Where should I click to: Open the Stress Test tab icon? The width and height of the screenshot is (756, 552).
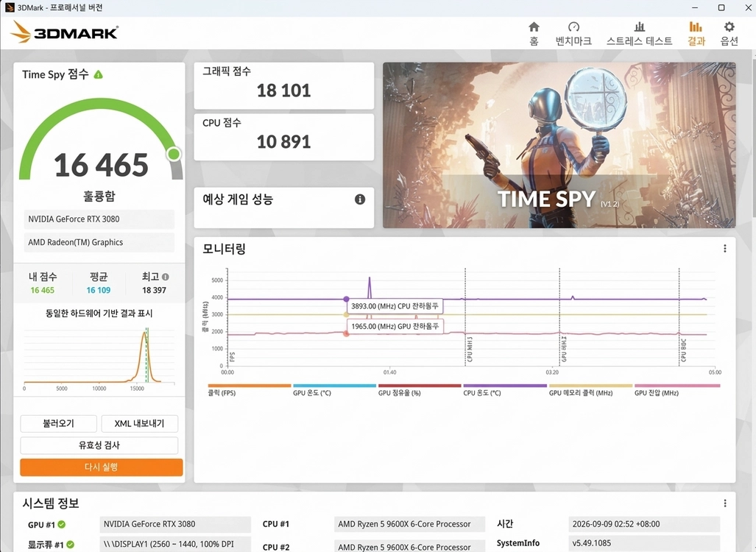pos(639,26)
